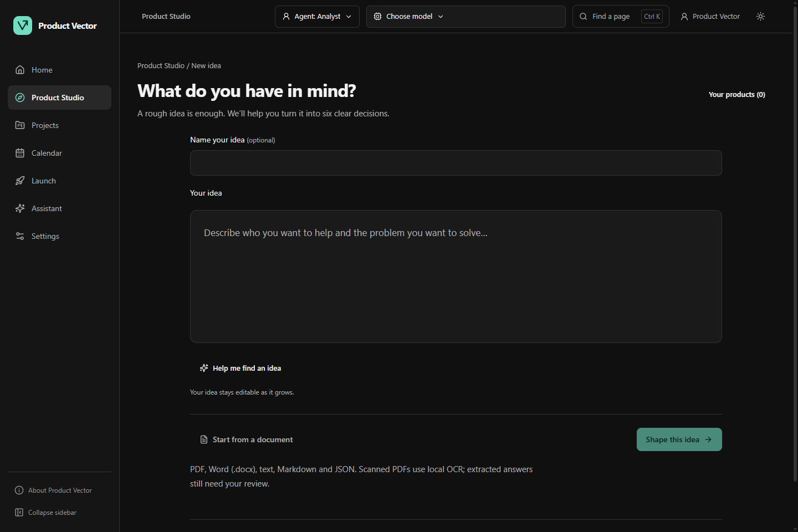The image size is (798, 532).
Task: Expand the Agent: Analyst dropdown
Action: pyautogui.click(x=317, y=17)
